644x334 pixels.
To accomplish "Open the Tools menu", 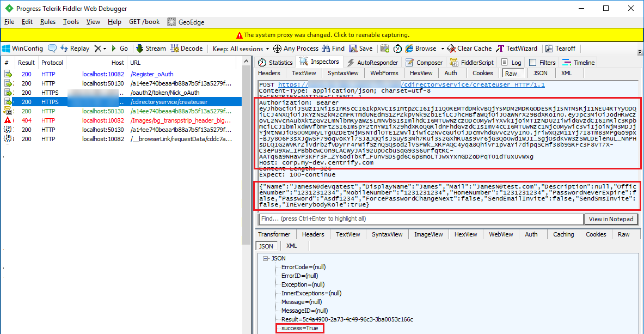I will [x=71, y=22].
